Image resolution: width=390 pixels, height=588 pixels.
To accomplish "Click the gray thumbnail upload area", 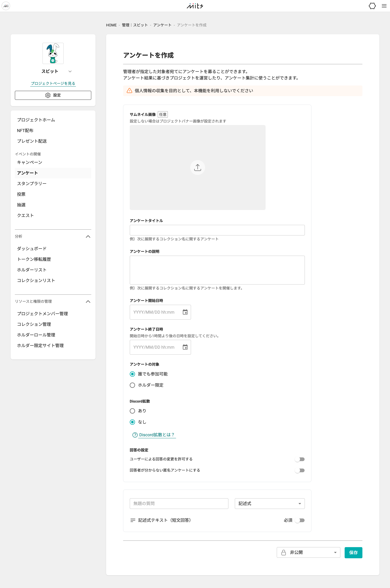I will pos(198,168).
